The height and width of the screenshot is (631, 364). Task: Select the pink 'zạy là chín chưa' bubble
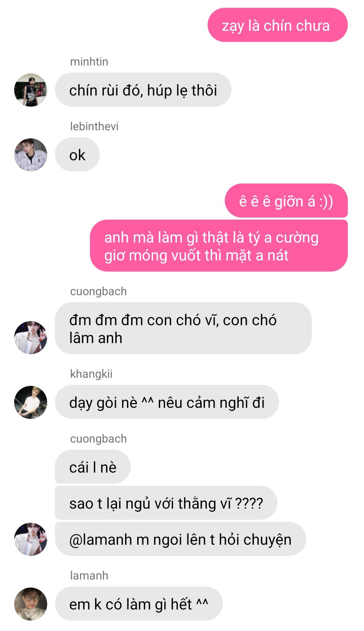[x=277, y=25]
